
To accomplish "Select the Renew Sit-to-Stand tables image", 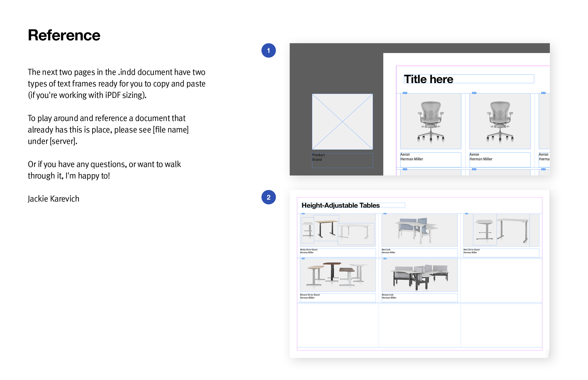I will click(x=338, y=275).
